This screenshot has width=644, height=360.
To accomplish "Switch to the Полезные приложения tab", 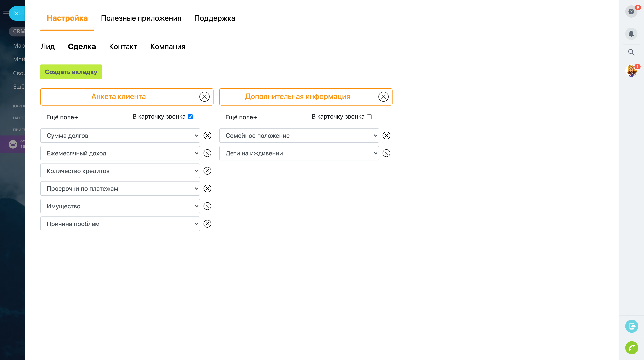I will tap(141, 18).
